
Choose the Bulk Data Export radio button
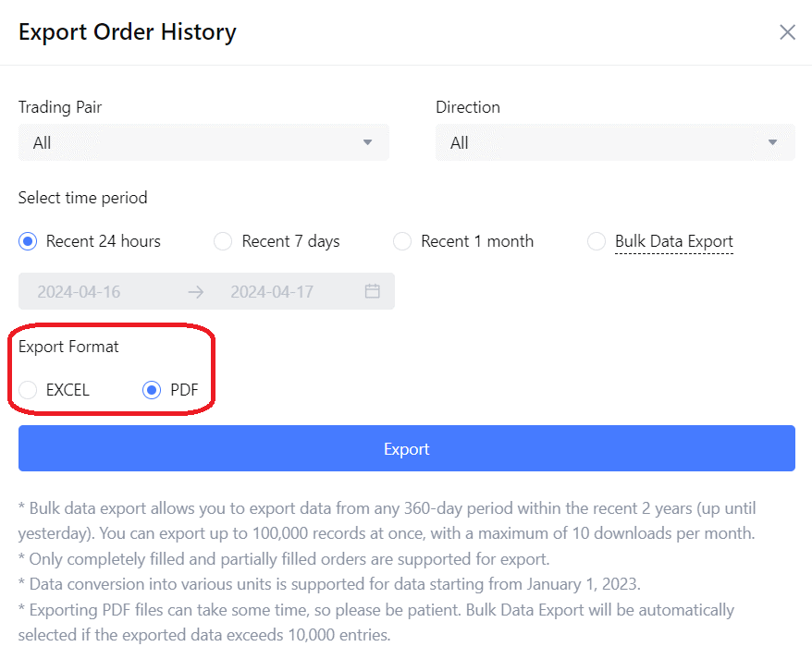coord(597,241)
